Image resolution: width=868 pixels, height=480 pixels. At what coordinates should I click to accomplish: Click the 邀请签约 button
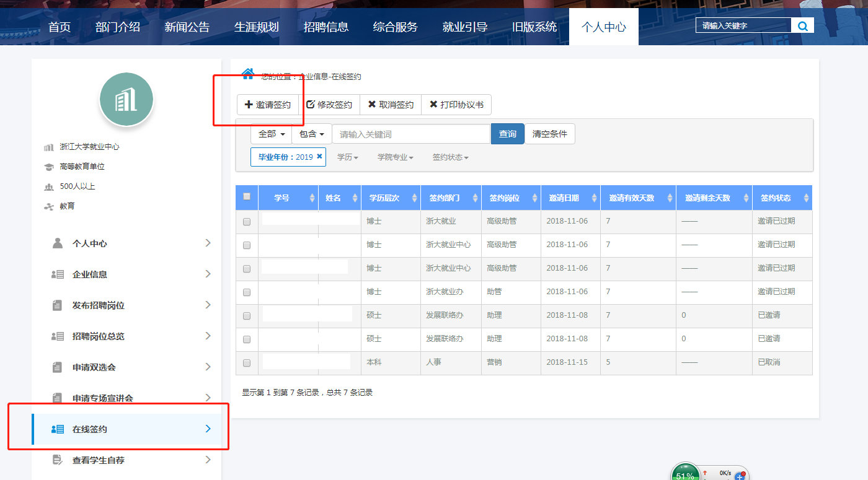tap(268, 105)
